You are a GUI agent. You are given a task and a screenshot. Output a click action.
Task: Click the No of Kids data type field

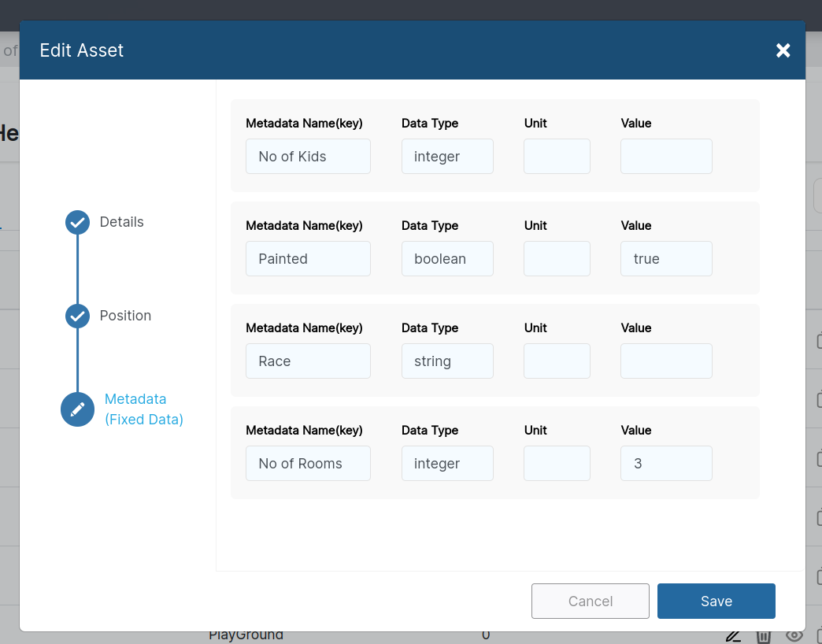[447, 156]
